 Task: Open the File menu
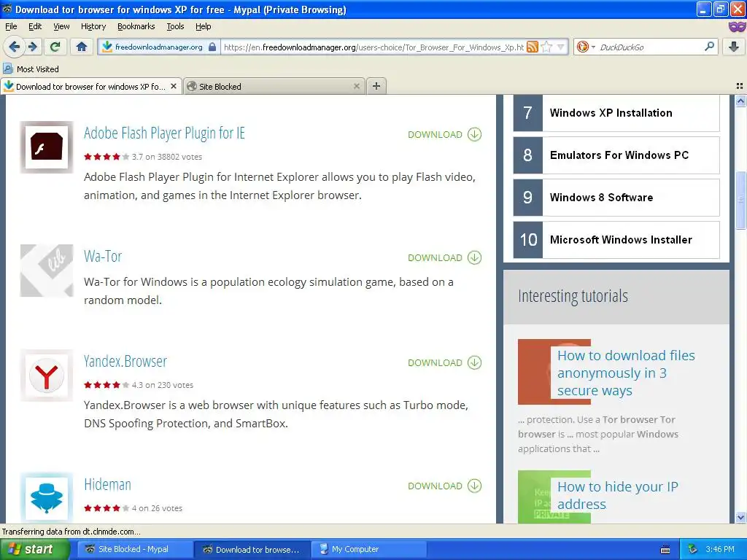click(11, 27)
